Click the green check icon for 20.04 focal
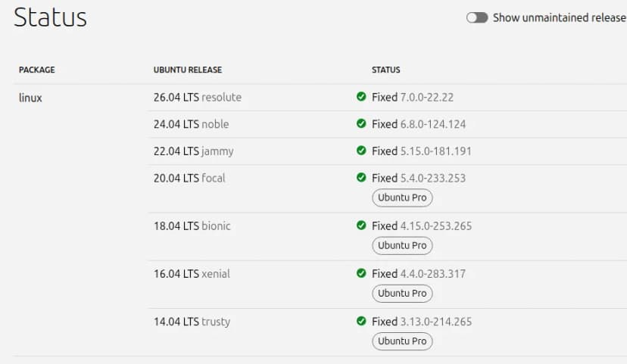Viewport: 627px width, 364px height. pos(361,177)
